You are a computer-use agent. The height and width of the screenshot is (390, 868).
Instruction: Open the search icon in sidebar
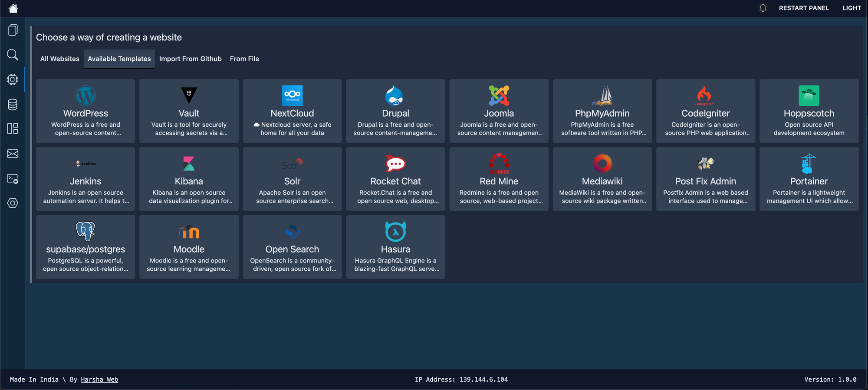pyautogui.click(x=13, y=55)
